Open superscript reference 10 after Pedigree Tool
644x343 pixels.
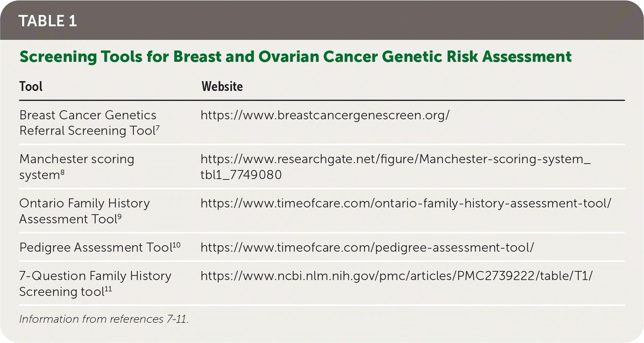176,245
